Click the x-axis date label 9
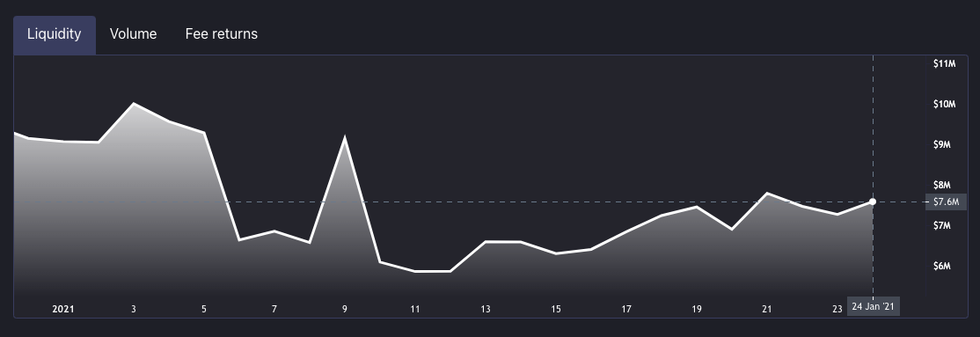 (344, 310)
